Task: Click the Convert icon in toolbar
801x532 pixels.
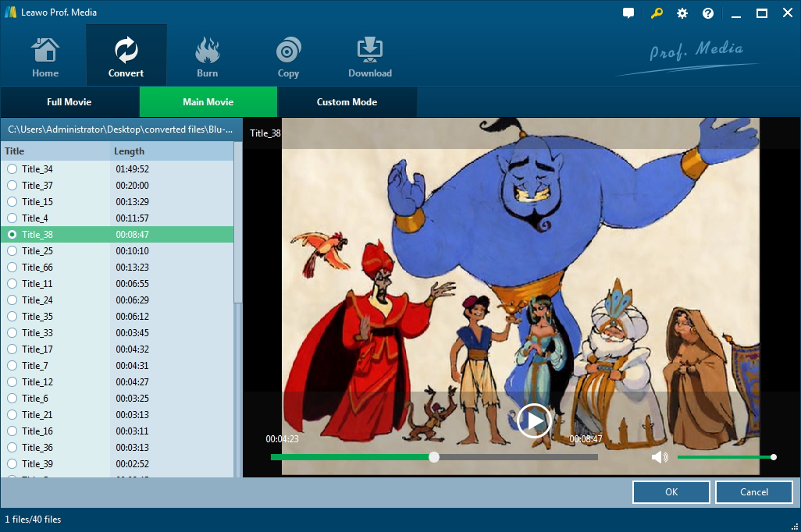Action: click(x=126, y=51)
